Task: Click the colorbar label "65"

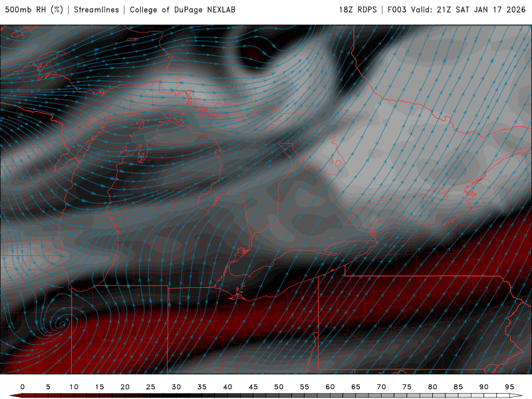Action: point(356,387)
